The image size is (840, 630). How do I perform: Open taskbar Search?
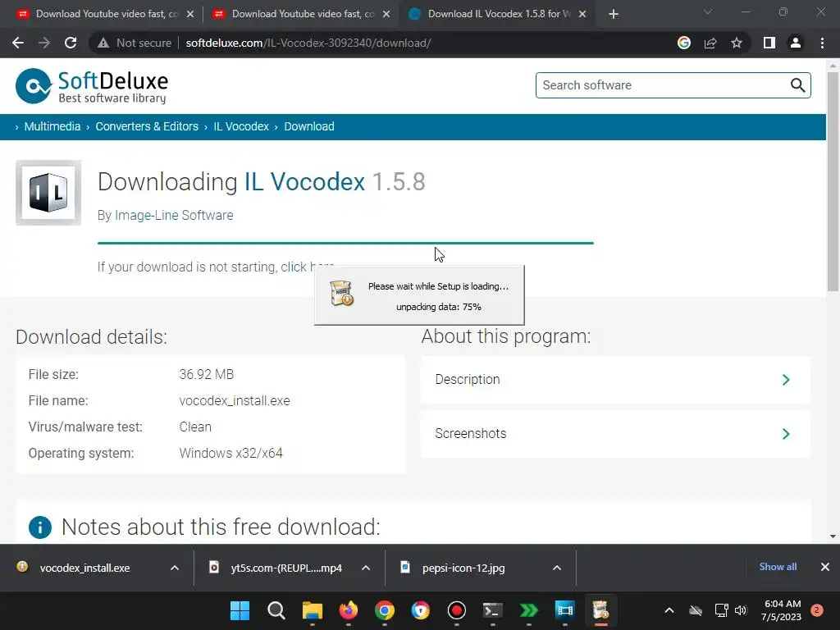tap(276, 610)
